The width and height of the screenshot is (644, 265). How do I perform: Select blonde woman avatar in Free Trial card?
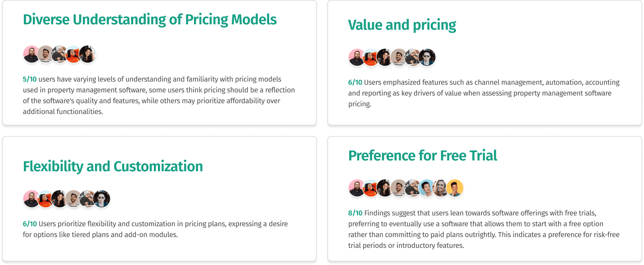[x=441, y=188]
